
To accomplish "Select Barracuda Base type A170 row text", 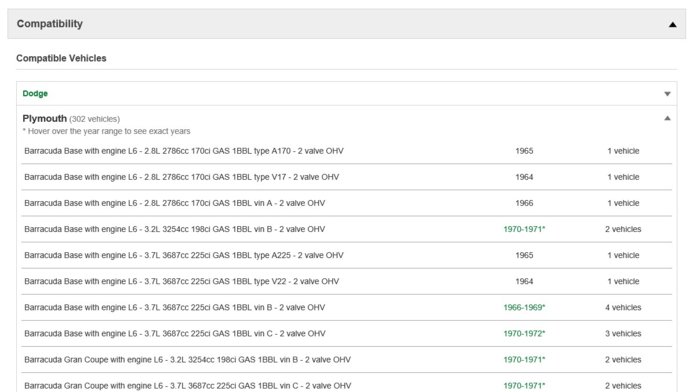I will click(184, 151).
